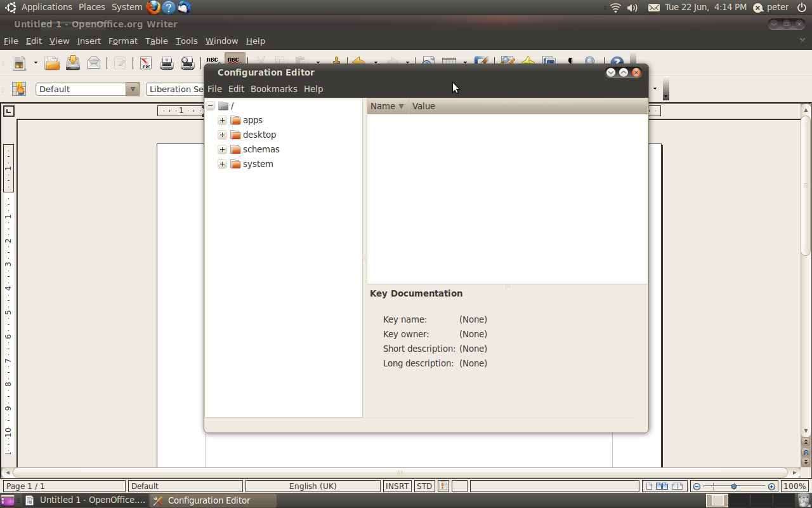Open the Applications menu in top panel
Viewport: 812px width, 508px height.
47,7
